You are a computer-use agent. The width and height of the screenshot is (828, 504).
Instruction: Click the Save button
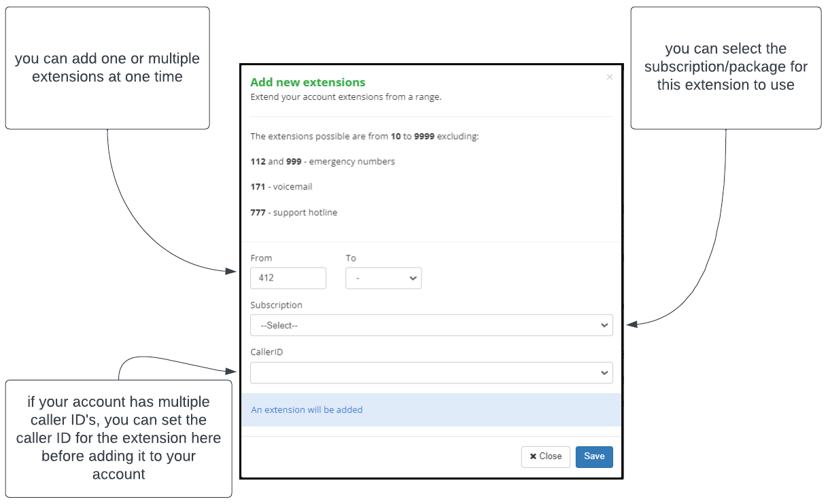[x=594, y=456]
